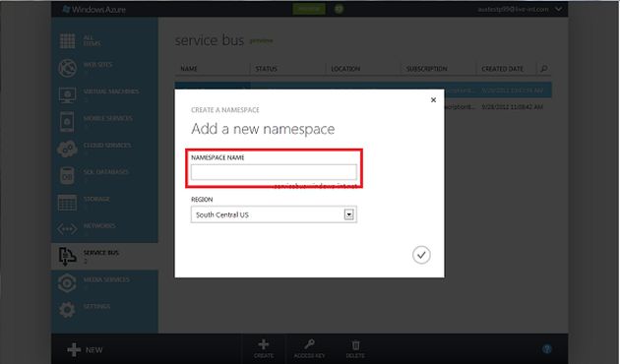Click the round icon beside the green Preview button

[x=339, y=9]
